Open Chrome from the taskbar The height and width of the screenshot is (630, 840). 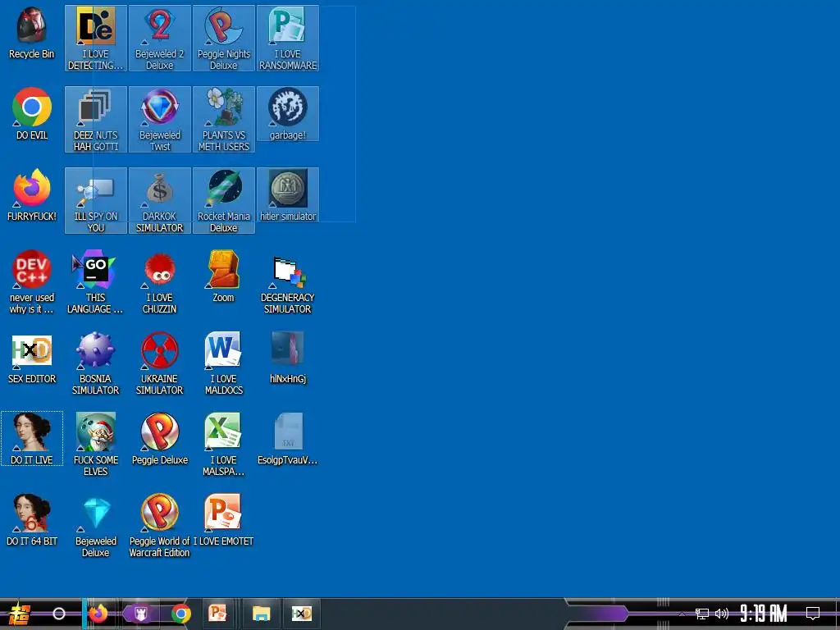(x=181, y=614)
